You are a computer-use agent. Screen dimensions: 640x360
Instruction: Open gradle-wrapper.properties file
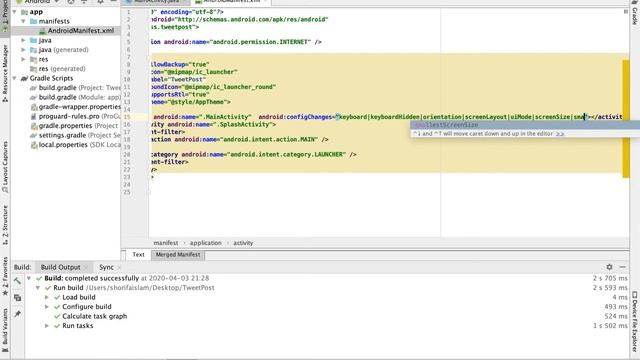[80, 107]
